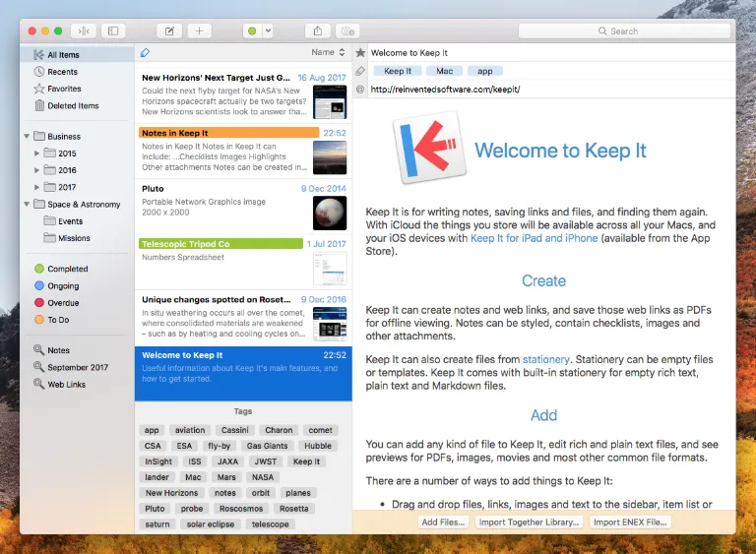The image size is (756, 554).
Task: Click the New Horizons note thumbnail
Action: (x=330, y=101)
